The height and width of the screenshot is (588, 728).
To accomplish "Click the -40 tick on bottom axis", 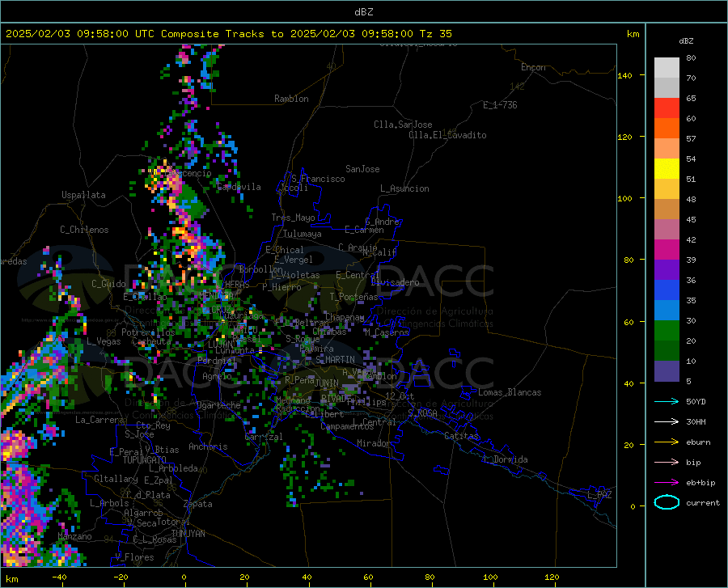I will pyautogui.click(x=59, y=577).
